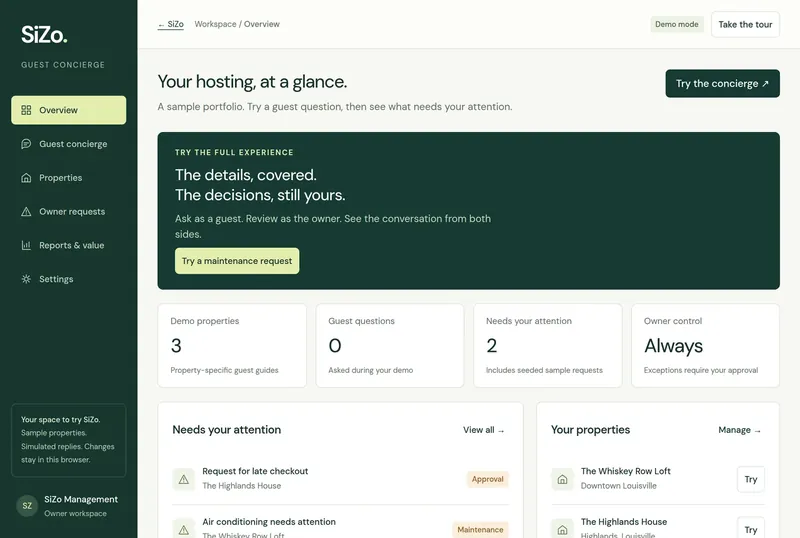800x538 pixels.
Task: Click Try a maintenance request button
Action: [x=237, y=261]
